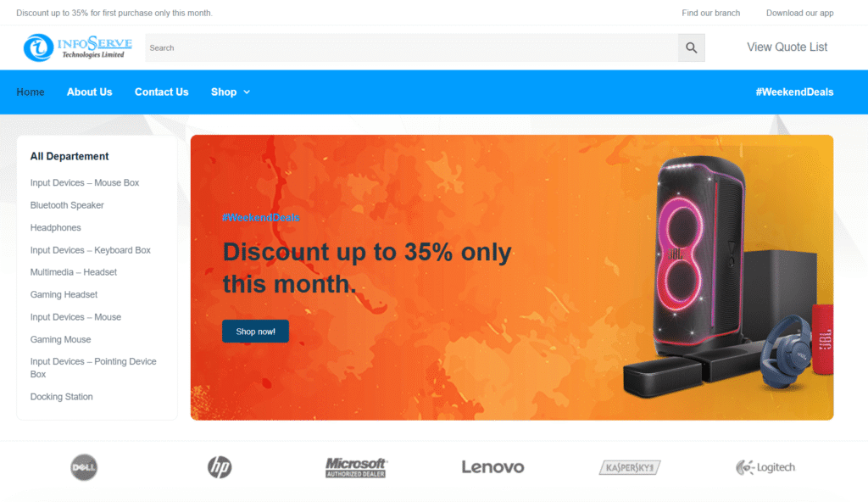
Task: Click the search magnifier icon
Action: (x=692, y=47)
